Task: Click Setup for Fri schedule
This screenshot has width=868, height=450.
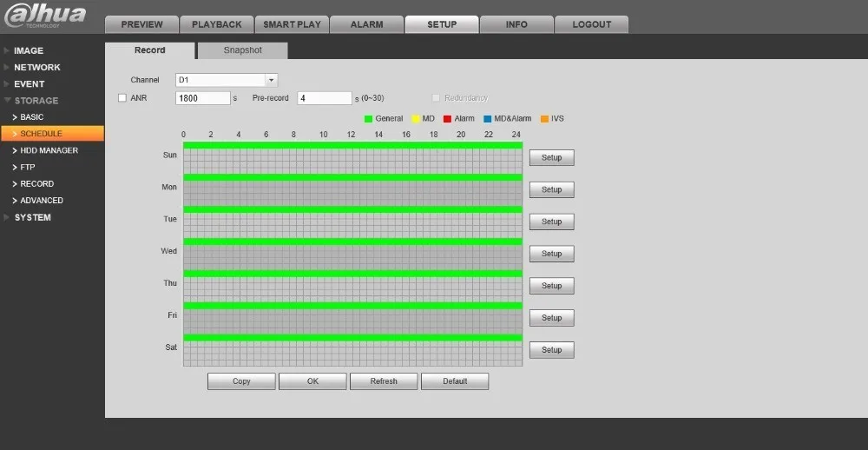Action: point(551,318)
